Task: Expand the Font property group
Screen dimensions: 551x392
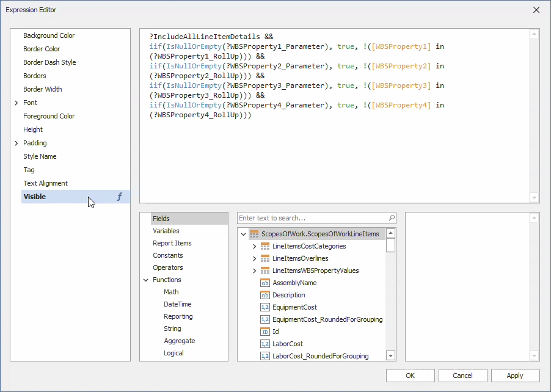Action: [16, 103]
